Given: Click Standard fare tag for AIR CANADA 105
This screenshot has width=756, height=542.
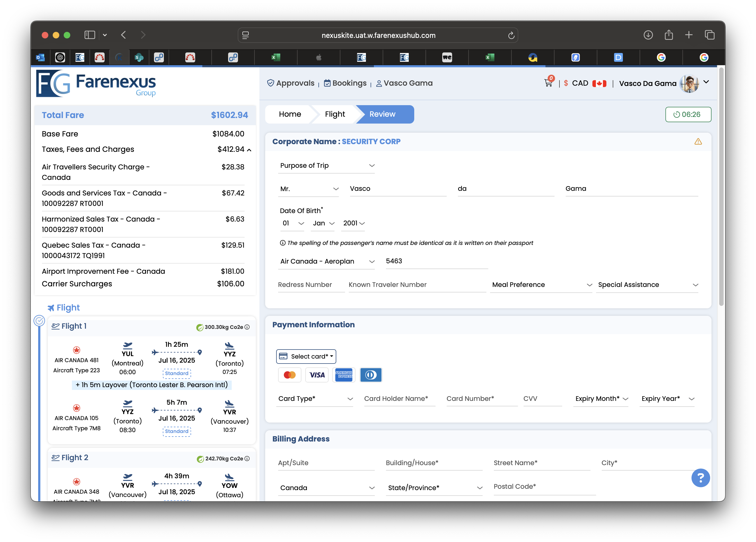Looking at the screenshot, I should [177, 431].
